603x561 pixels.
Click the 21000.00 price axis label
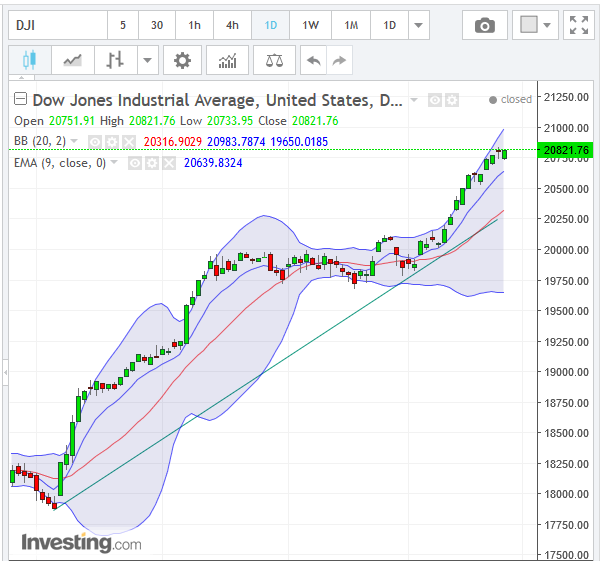[x=566, y=128]
